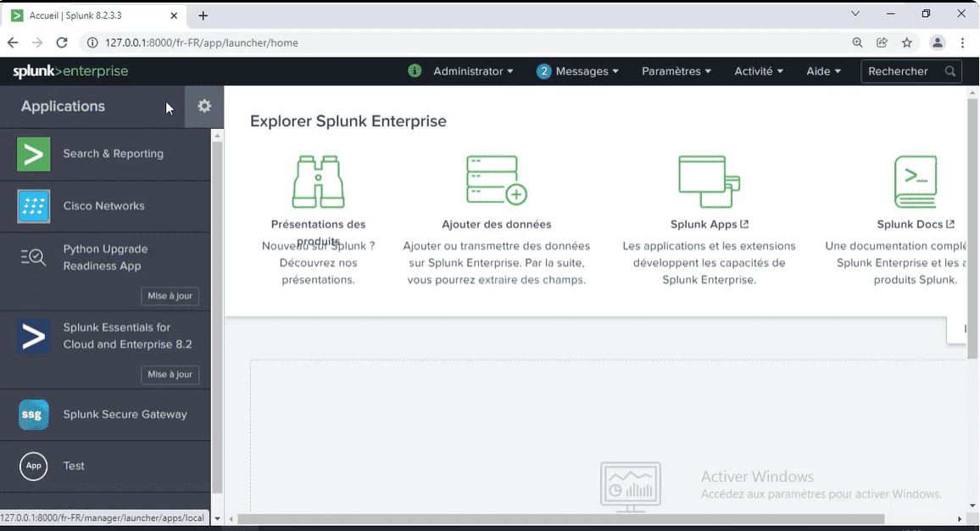This screenshot has height=531, width=980.
Task: Click the binoculars product tours icon
Action: 318,182
